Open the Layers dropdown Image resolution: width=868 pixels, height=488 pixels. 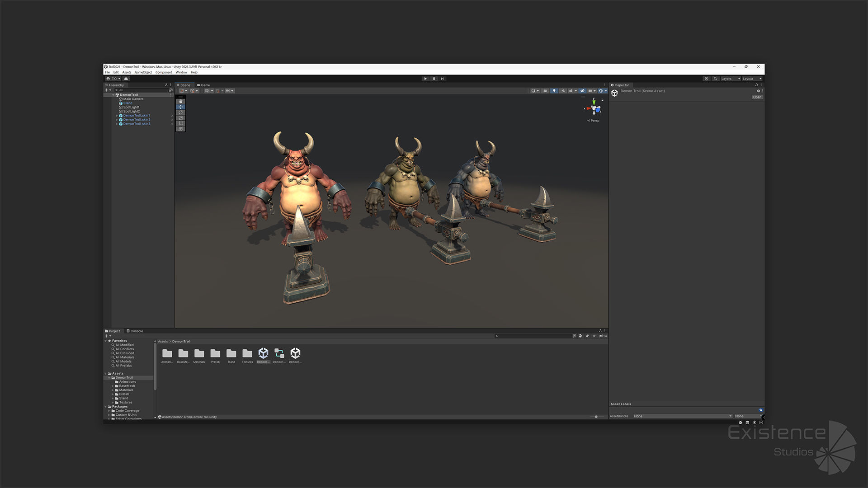pyautogui.click(x=731, y=79)
